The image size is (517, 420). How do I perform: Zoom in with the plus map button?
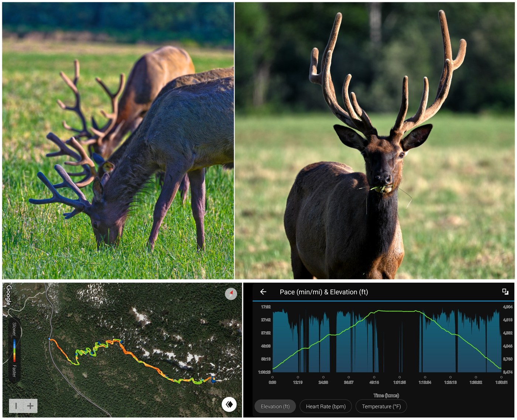point(30,406)
